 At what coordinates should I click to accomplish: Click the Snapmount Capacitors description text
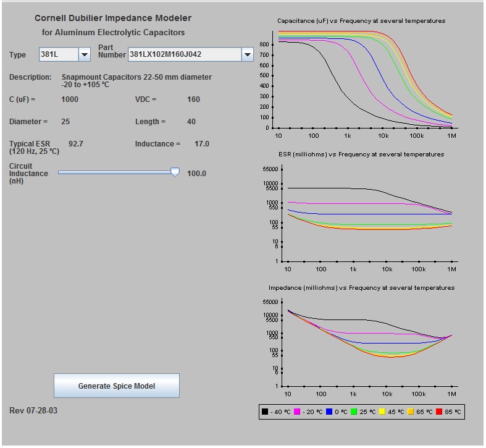[136, 81]
